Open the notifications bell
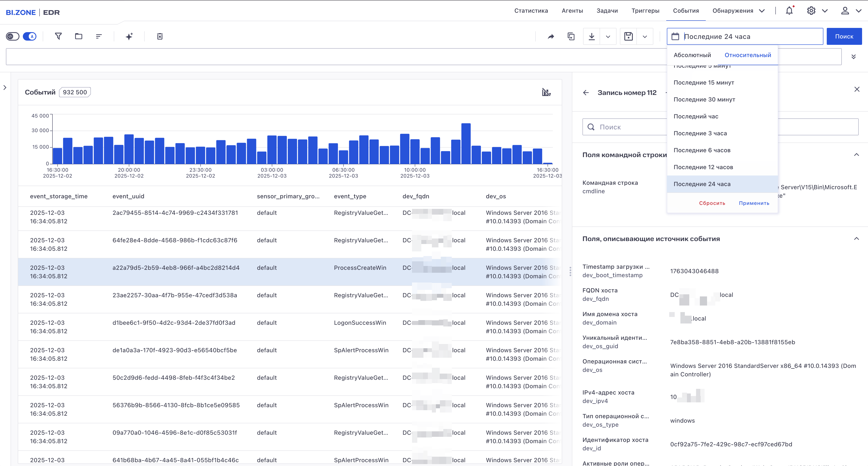Viewport: 868px width, 466px height. point(789,11)
